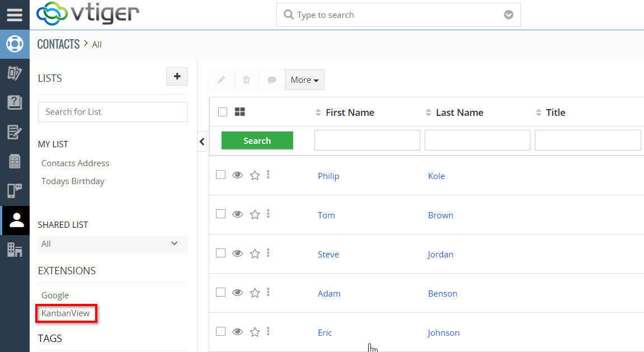Tick the select-all checkbox in table header
644x352 pixels.
pyautogui.click(x=223, y=112)
